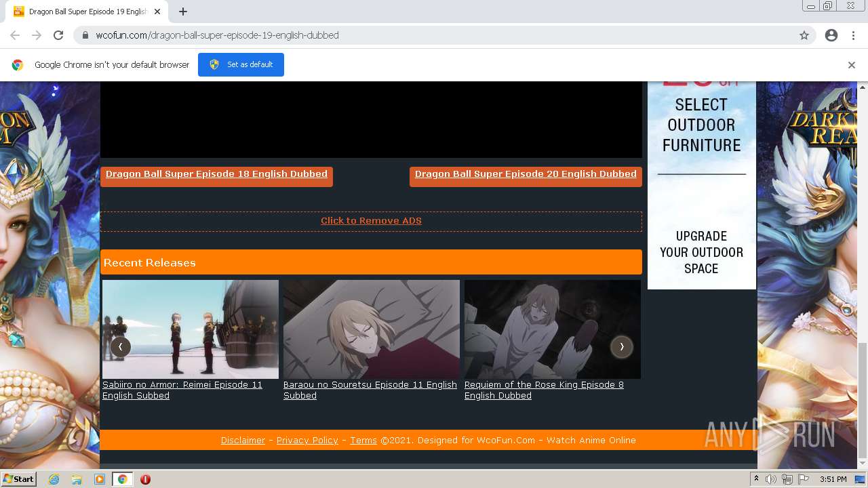Image resolution: width=868 pixels, height=488 pixels.
Task: Open the Chrome profile avatar menu
Action: 831,35
